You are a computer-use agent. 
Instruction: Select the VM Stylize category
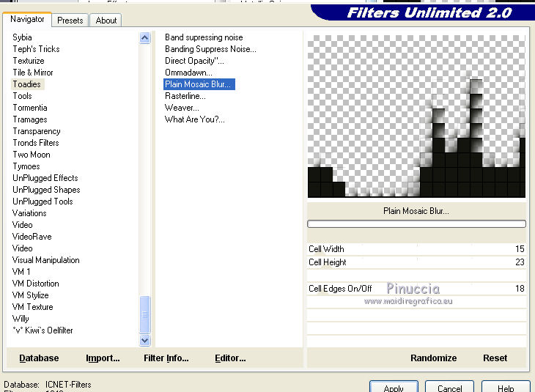30,295
